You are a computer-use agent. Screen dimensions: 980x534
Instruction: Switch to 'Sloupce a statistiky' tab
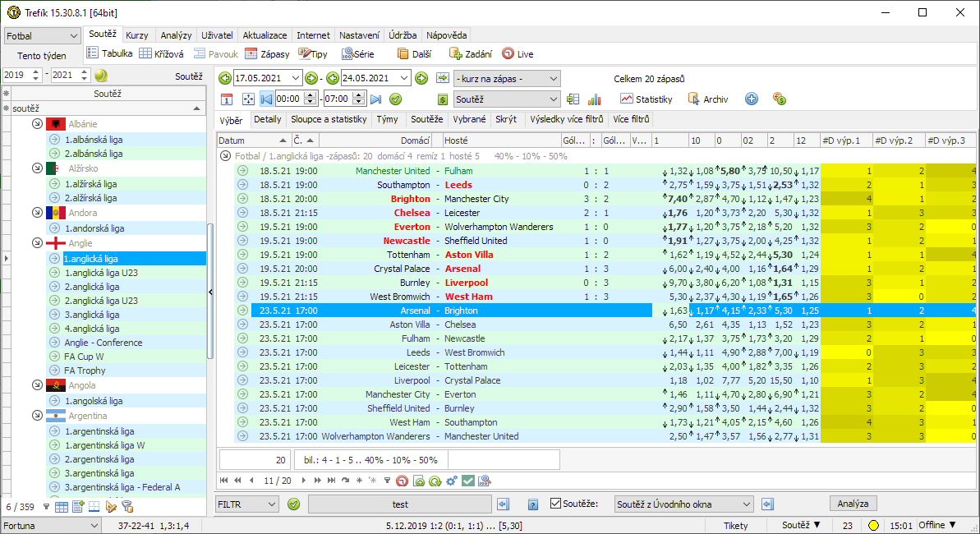[329, 119]
